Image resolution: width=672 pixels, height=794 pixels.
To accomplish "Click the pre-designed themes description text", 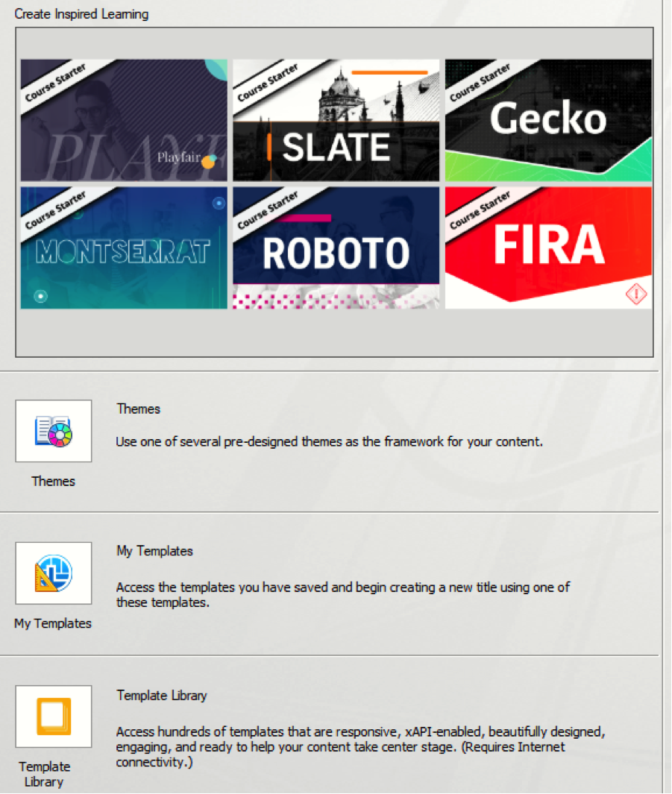I will (329, 441).
